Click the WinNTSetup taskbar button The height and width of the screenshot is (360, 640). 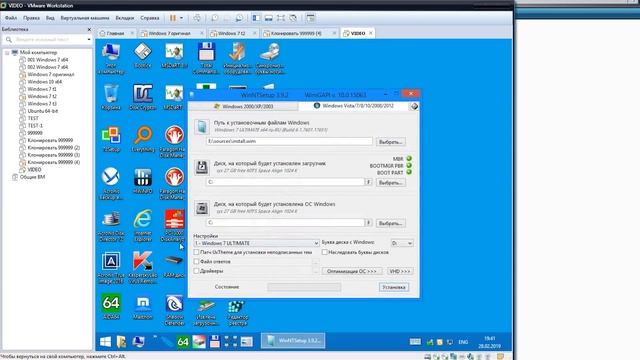coord(293,340)
